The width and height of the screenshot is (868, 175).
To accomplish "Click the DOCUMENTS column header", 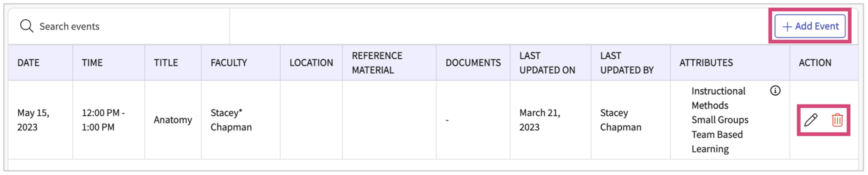I will (x=473, y=63).
